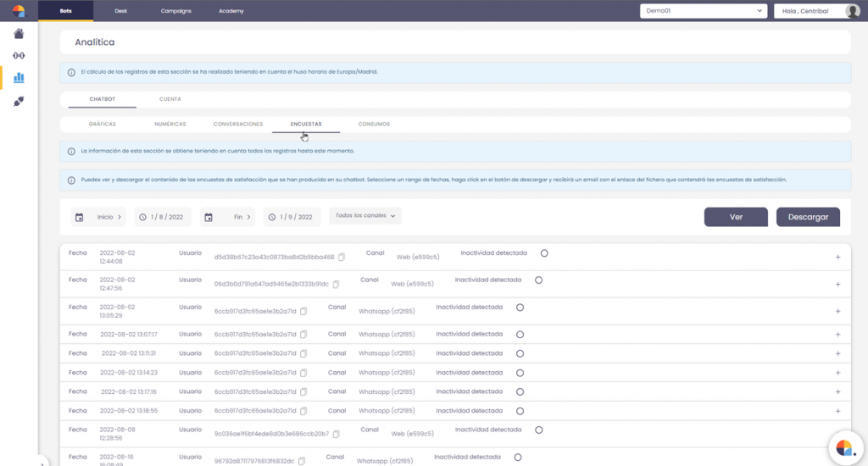Open the chat widget bubble in the corner

point(843,447)
